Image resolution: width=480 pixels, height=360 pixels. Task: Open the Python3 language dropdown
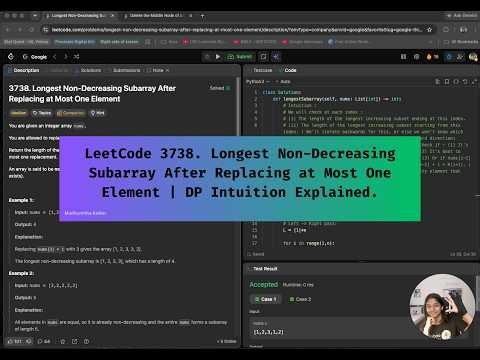(x=257, y=82)
